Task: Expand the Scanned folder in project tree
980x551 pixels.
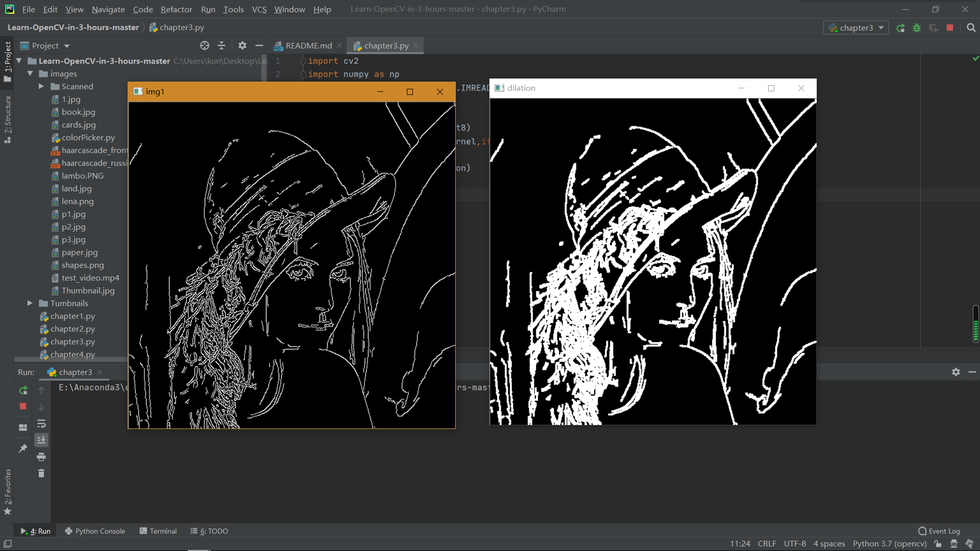Action: point(41,86)
